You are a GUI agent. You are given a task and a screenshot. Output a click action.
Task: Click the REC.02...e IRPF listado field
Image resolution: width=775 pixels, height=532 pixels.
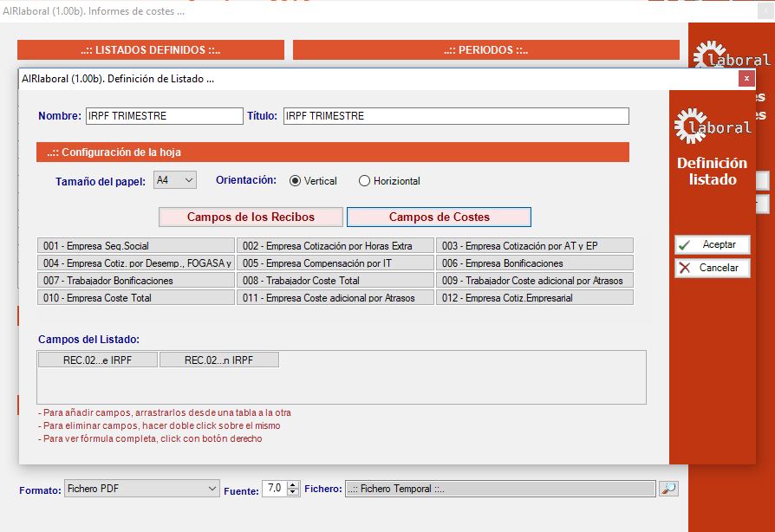pos(98,360)
